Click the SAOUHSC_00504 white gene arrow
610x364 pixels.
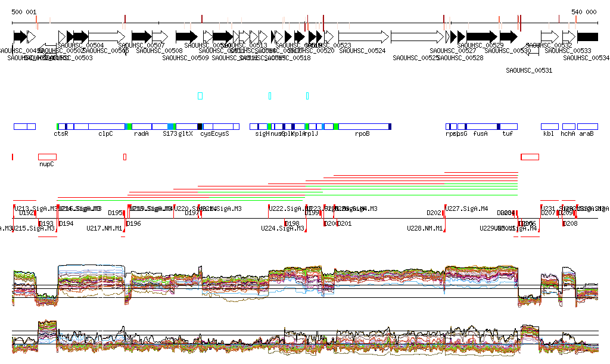pos(106,36)
